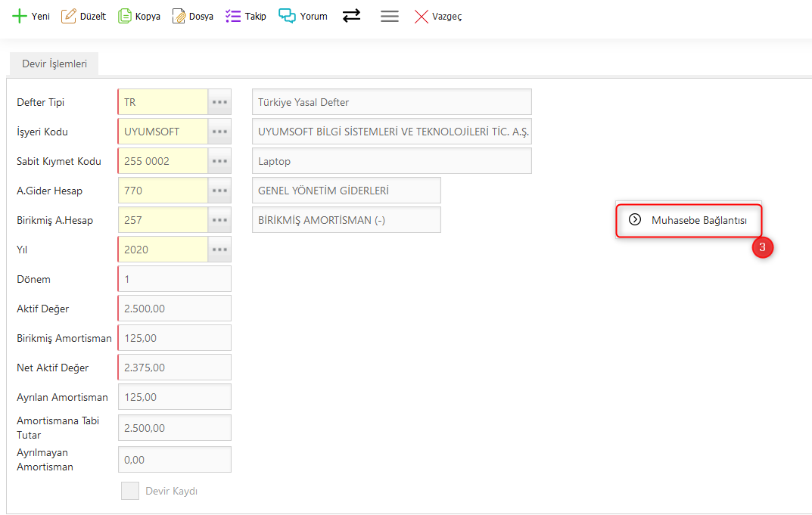Click the green plus Yeni icon
The width and height of the screenshot is (812, 515).
coord(20,16)
